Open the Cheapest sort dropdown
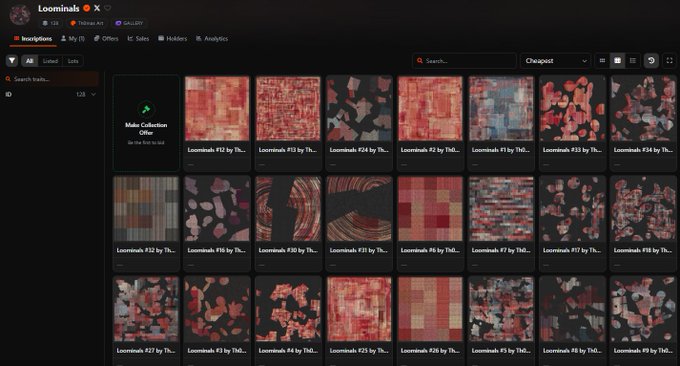The width and height of the screenshot is (680, 366). [x=556, y=61]
